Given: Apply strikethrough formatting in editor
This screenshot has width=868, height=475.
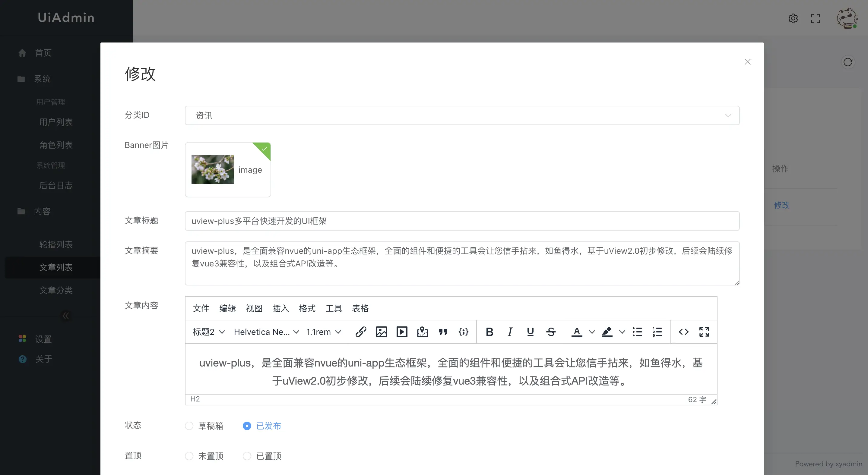Looking at the screenshot, I should tap(551, 332).
